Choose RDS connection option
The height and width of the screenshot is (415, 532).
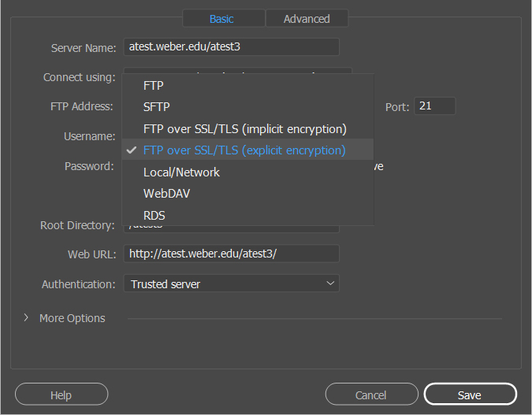coord(154,215)
